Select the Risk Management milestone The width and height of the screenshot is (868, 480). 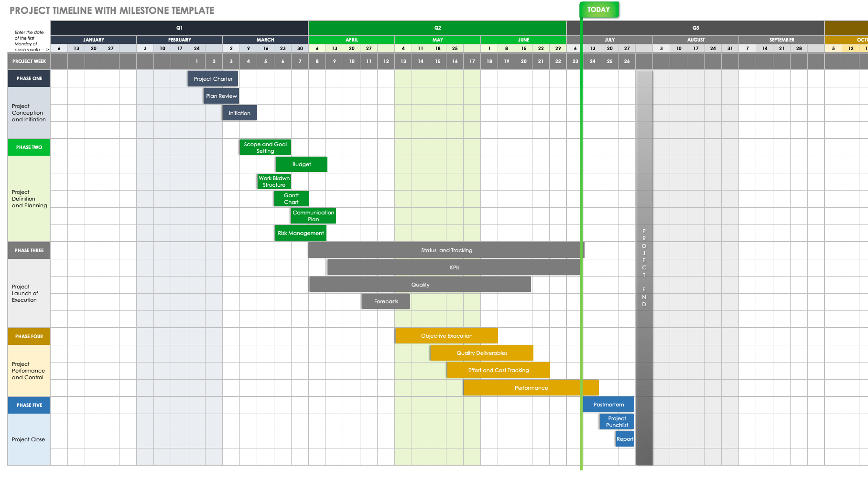301,233
